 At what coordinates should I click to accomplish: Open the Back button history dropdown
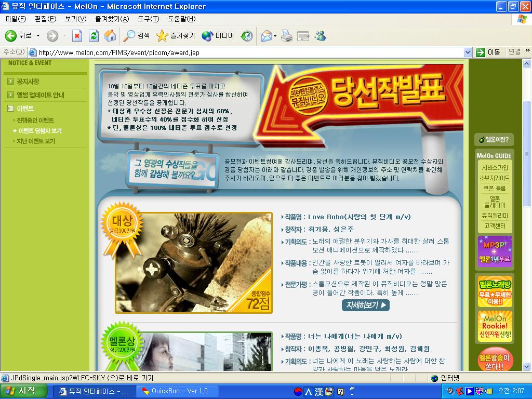[x=38, y=36]
